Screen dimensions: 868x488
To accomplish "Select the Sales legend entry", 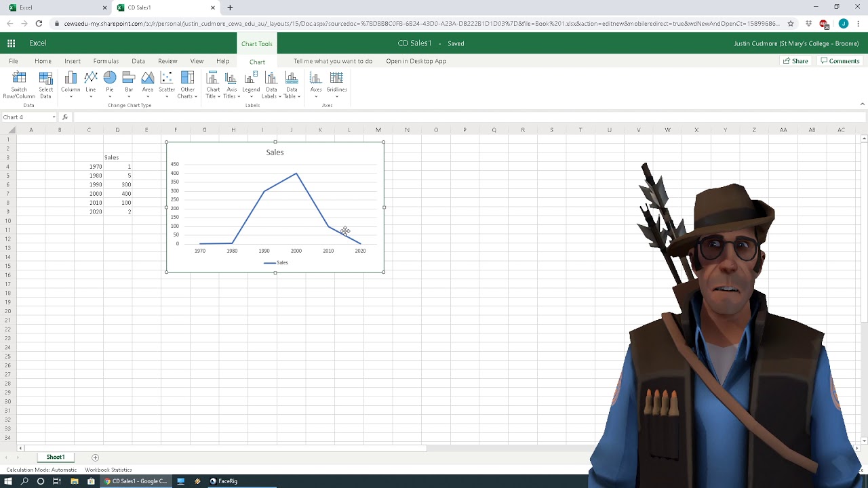I will [276, 263].
